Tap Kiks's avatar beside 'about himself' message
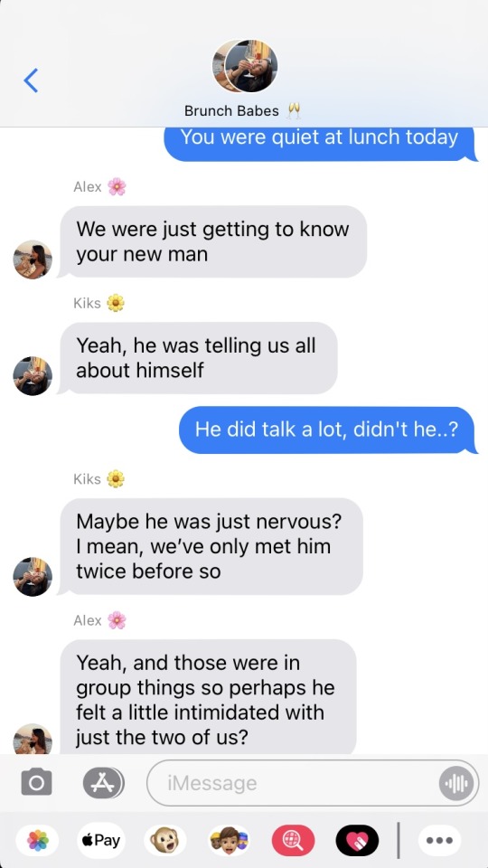This screenshot has width=488, height=868. pyautogui.click(x=33, y=376)
